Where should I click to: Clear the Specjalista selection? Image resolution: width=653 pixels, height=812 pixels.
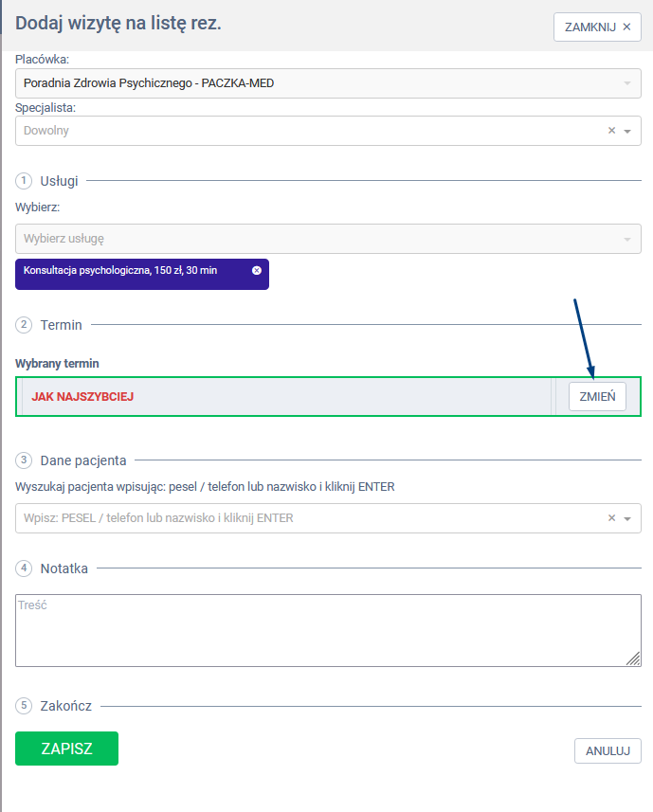(611, 131)
